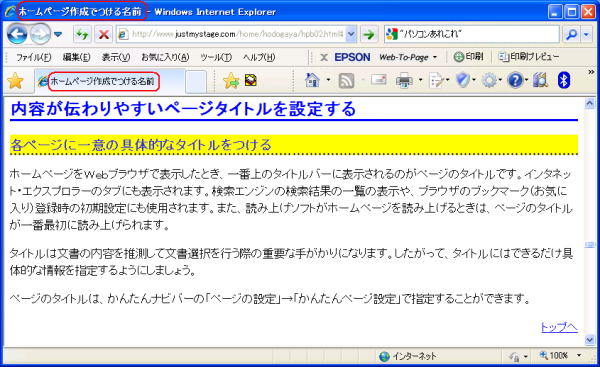Image resolution: width=600 pixels, height=367 pixels.
Task: Click the Home house icon
Action: pos(312,80)
